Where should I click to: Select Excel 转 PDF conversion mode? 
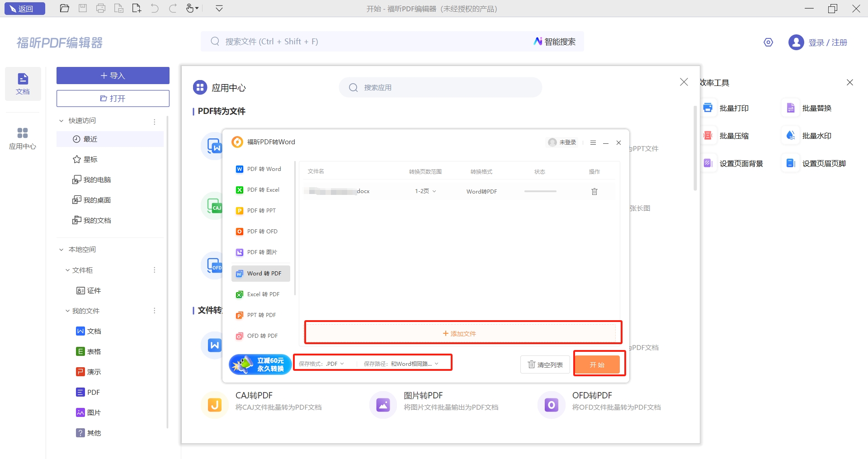(x=261, y=294)
